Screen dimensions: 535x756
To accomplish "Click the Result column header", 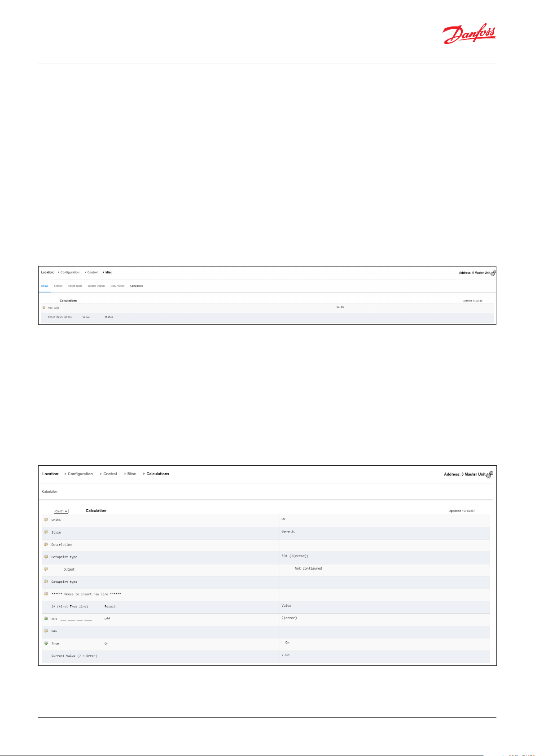I will click(110, 607).
